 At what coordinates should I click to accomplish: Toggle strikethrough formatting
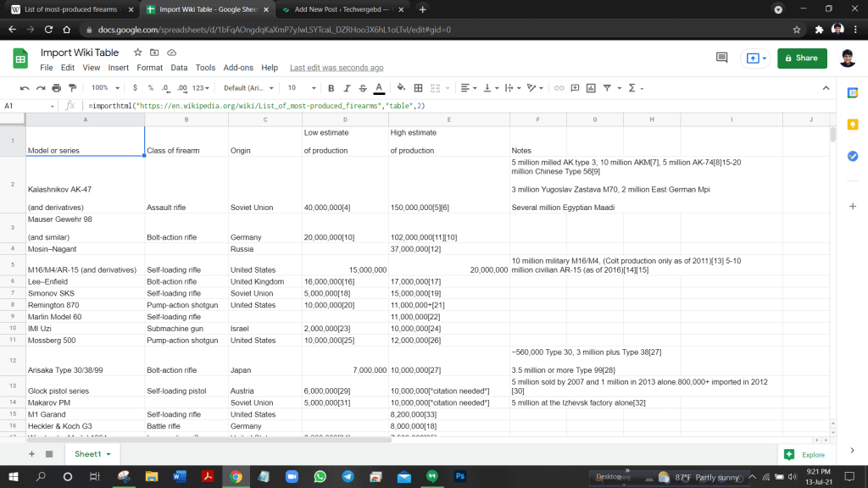point(362,87)
